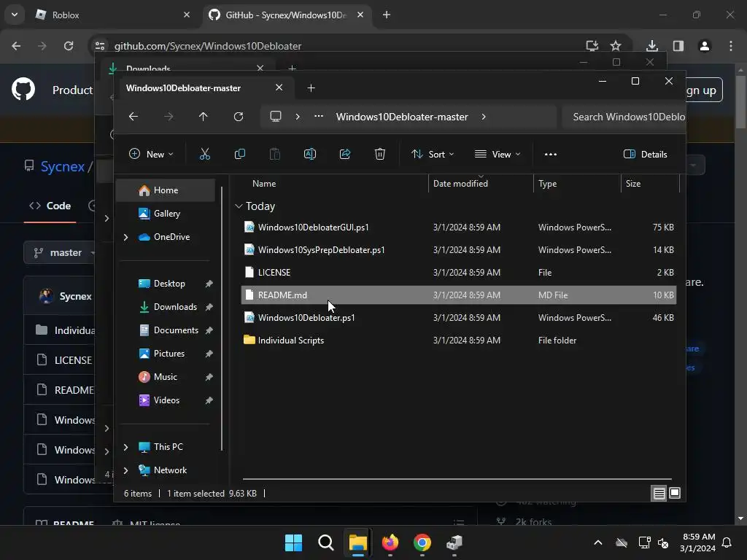Click the Rename icon in Explorer toolbar

coord(309,154)
